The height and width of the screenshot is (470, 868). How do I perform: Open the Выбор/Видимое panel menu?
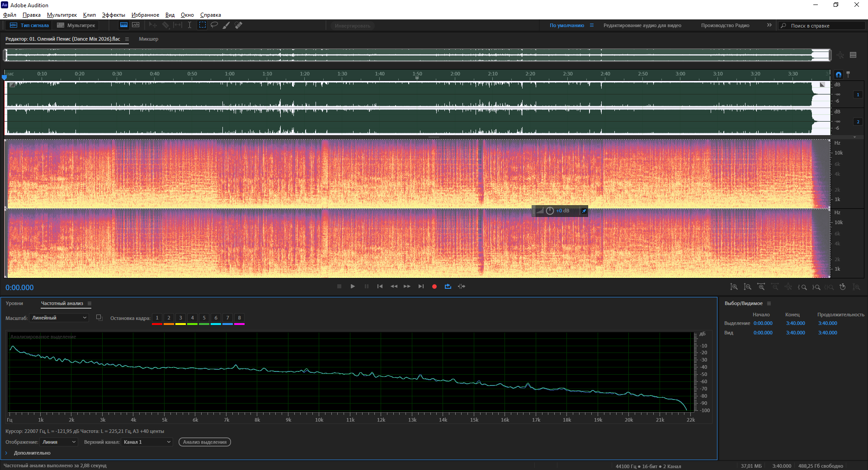[x=769, y=304]
